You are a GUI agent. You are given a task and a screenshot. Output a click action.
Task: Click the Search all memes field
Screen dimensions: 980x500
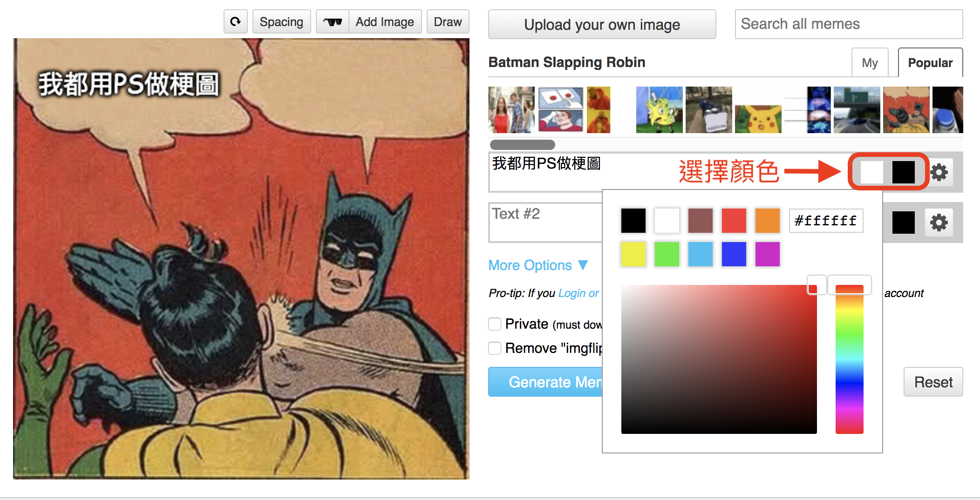point(849,24)
